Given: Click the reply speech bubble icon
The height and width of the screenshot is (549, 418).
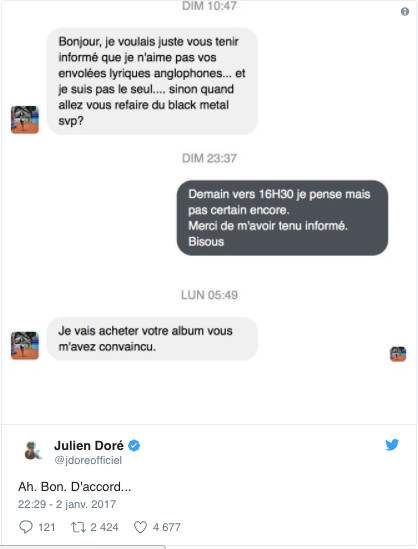Looking at the screenshot, I should (26, 527).
